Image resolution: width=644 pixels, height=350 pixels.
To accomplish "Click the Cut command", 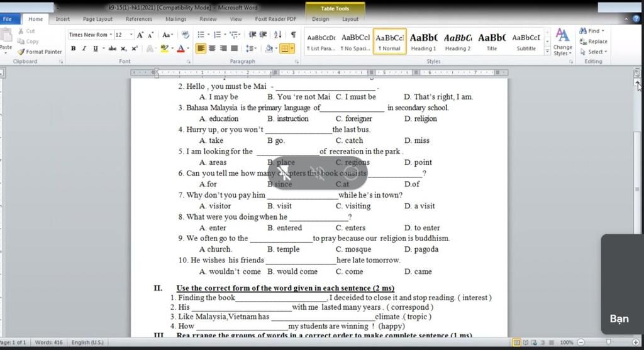I will click(x=26, y=31).
